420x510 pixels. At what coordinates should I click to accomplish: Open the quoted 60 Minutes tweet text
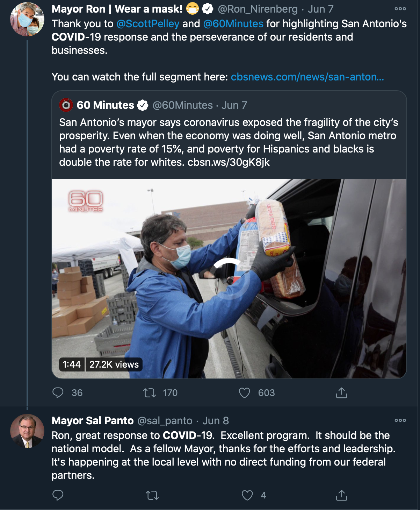[229, 142]
